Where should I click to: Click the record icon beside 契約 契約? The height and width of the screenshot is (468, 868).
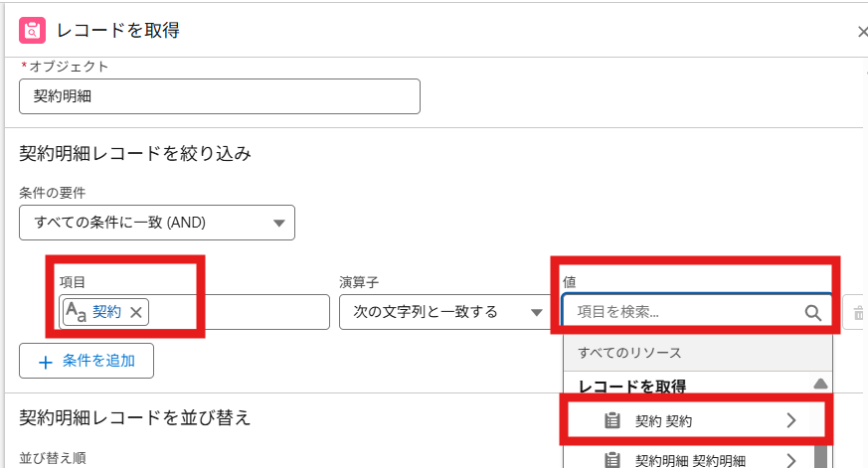(x=612, y=420)
